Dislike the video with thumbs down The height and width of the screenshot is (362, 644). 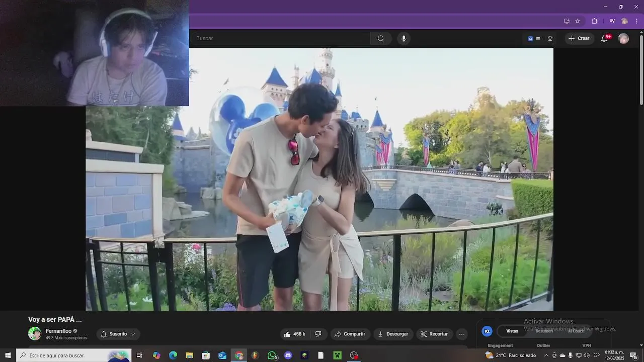coord(318,334)
